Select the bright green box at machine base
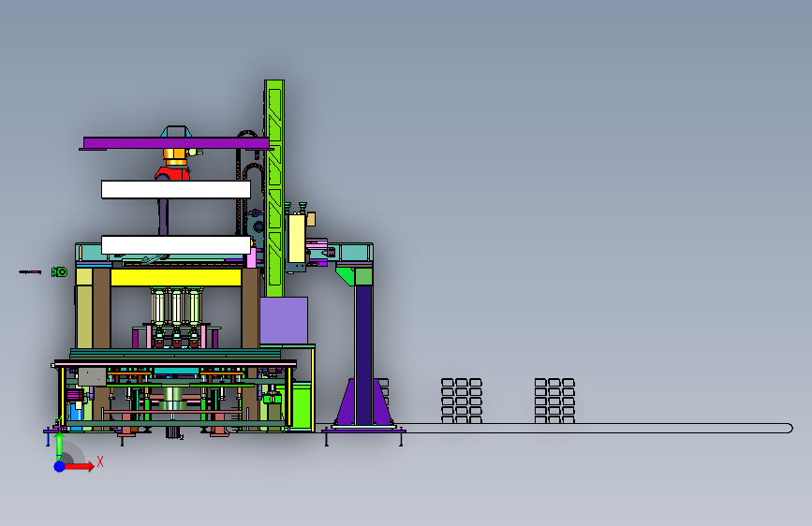812x526 pixels. point(302,405)
